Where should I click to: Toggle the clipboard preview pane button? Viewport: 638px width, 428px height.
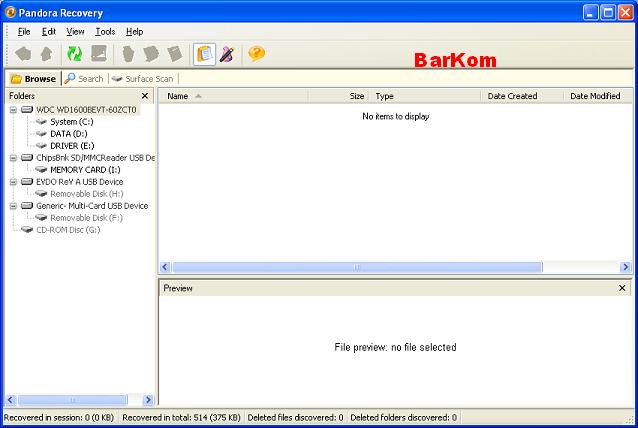[x=204, y=54]
